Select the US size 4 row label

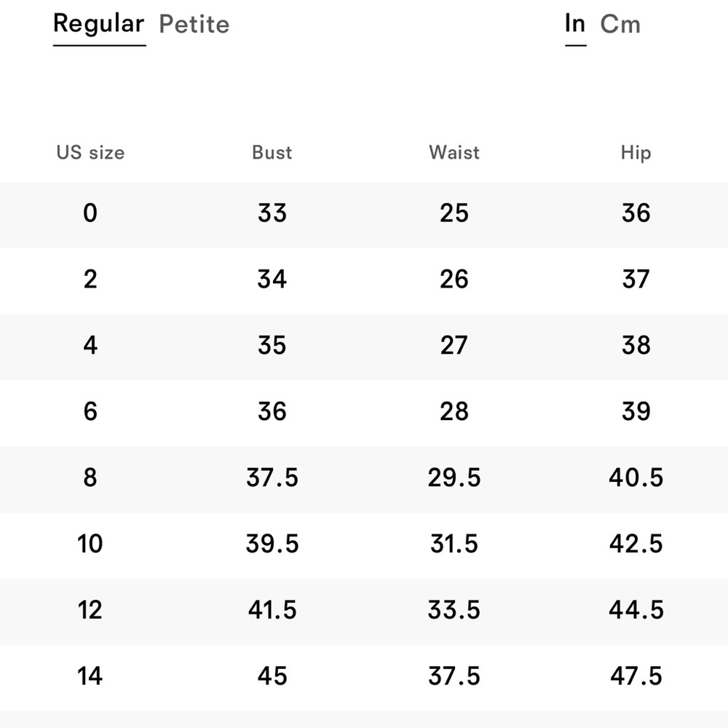[90, 346]
